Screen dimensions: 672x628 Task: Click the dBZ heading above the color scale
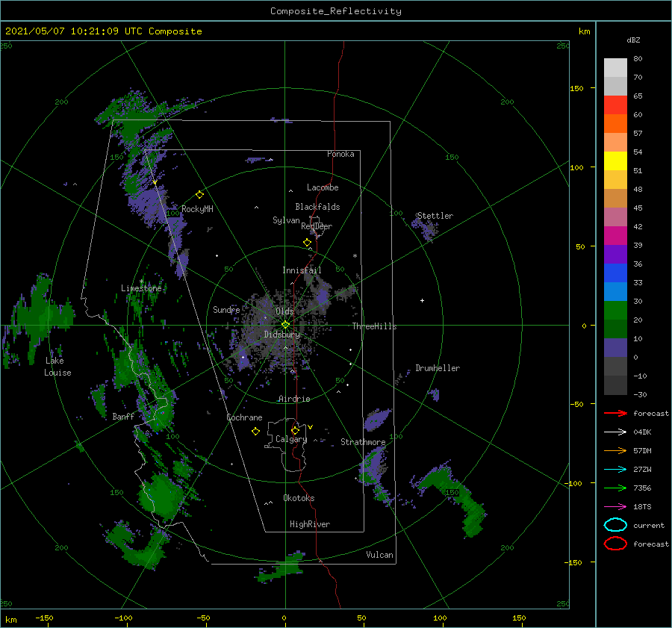pyautogui.click(x=633, y=40)
